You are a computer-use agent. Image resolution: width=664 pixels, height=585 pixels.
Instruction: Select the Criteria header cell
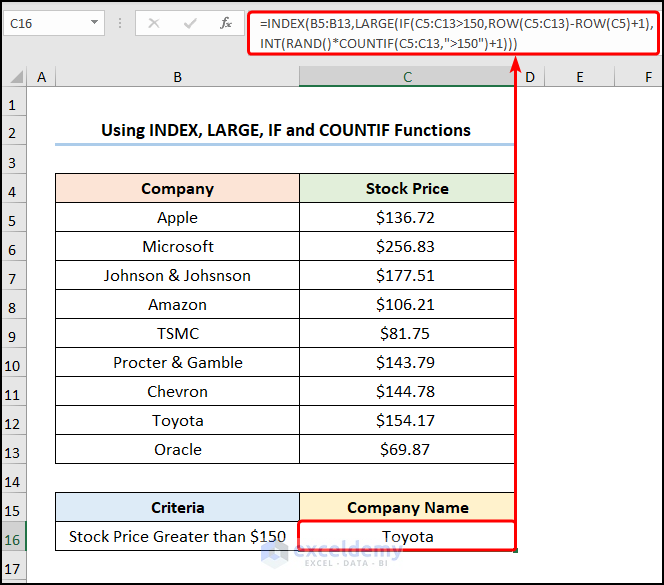click(x=177, y=508)
